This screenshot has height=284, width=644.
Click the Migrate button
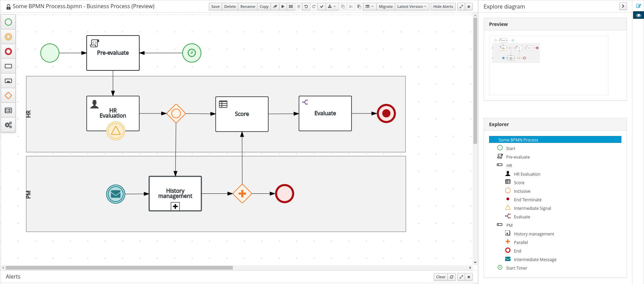[x=386, y=6]
